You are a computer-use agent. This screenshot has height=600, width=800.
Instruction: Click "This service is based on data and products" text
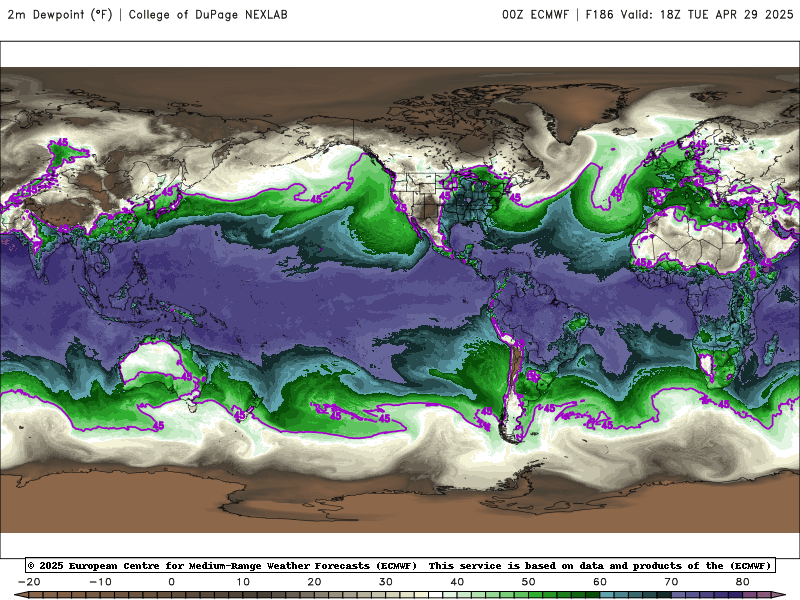(557, 566)
